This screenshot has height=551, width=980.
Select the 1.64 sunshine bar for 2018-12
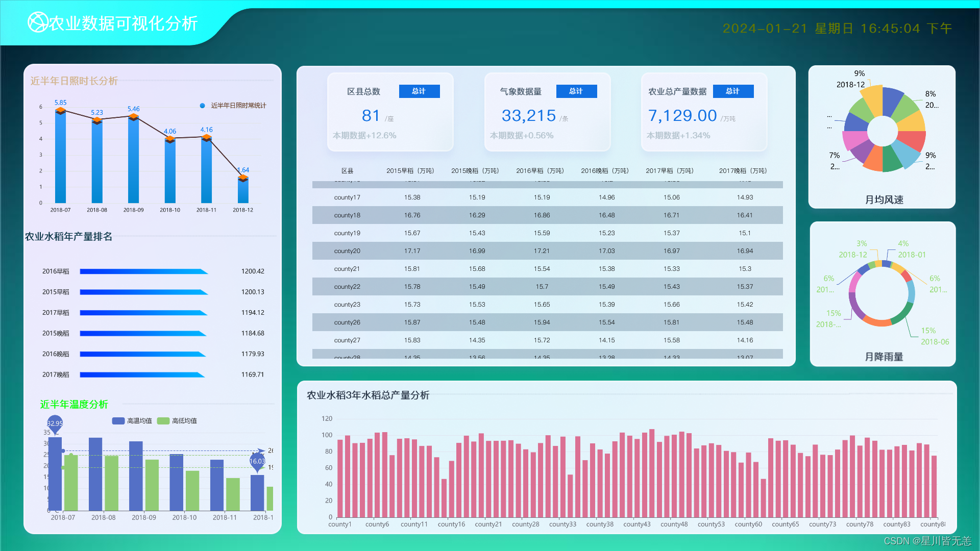(243, 190)
